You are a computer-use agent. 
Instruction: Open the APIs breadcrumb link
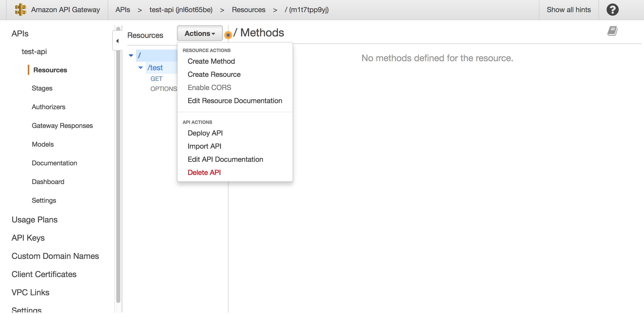tap(123, 10)
